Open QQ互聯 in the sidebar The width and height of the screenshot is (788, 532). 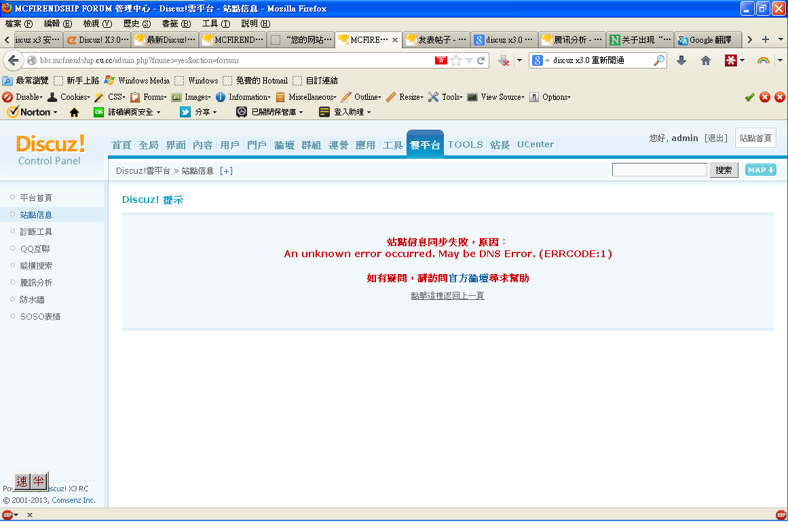(x=35, y=248)
